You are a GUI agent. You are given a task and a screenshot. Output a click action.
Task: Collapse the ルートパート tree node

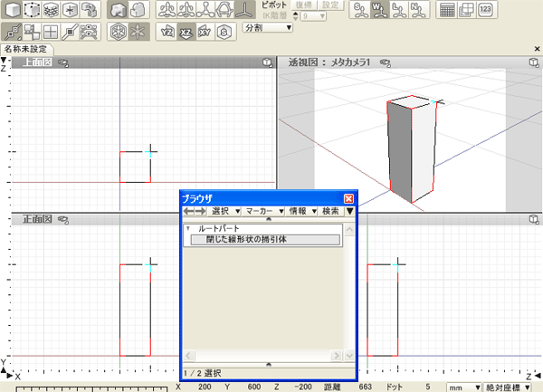click(x=188, y=228)
